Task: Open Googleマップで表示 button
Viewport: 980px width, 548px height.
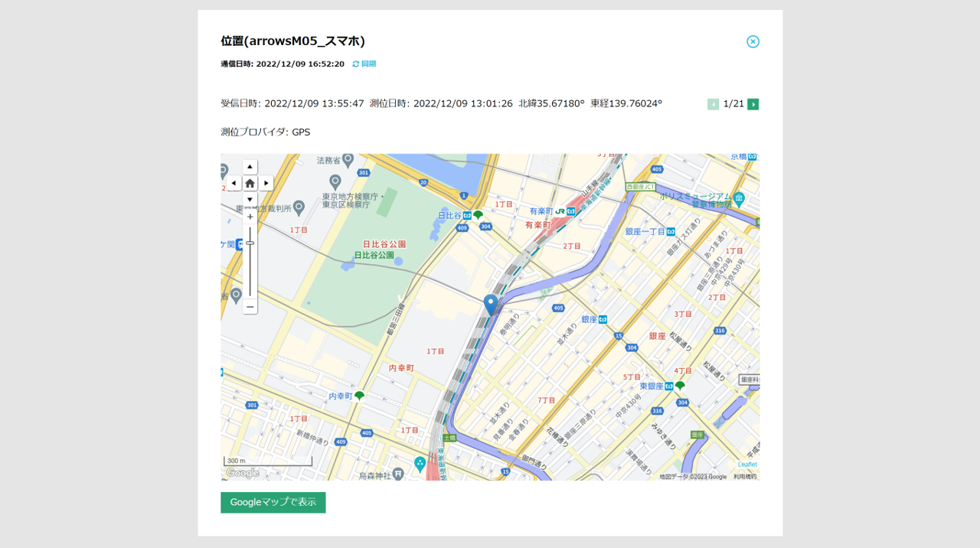Action: (273, 502)
